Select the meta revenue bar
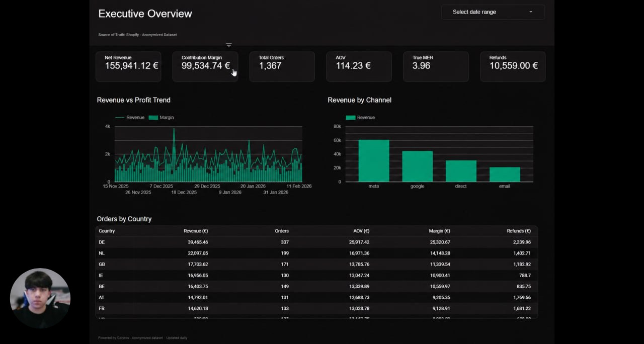 coord(373,160)
